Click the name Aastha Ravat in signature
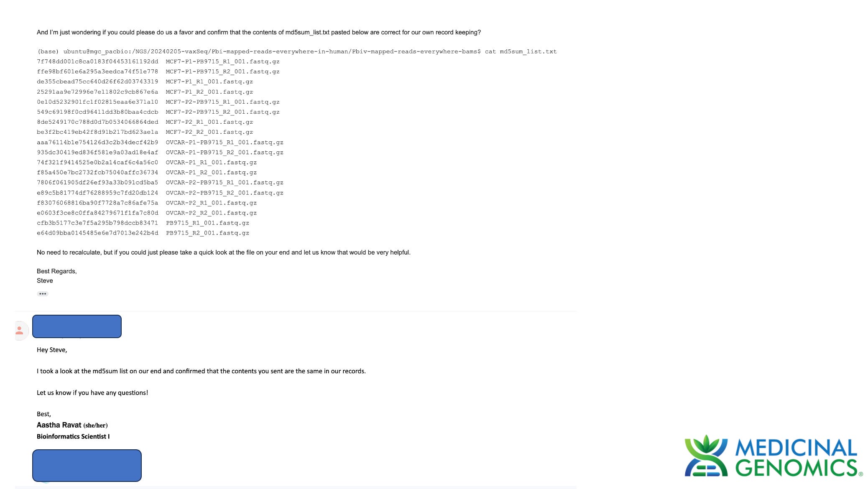 click(59, 425)
